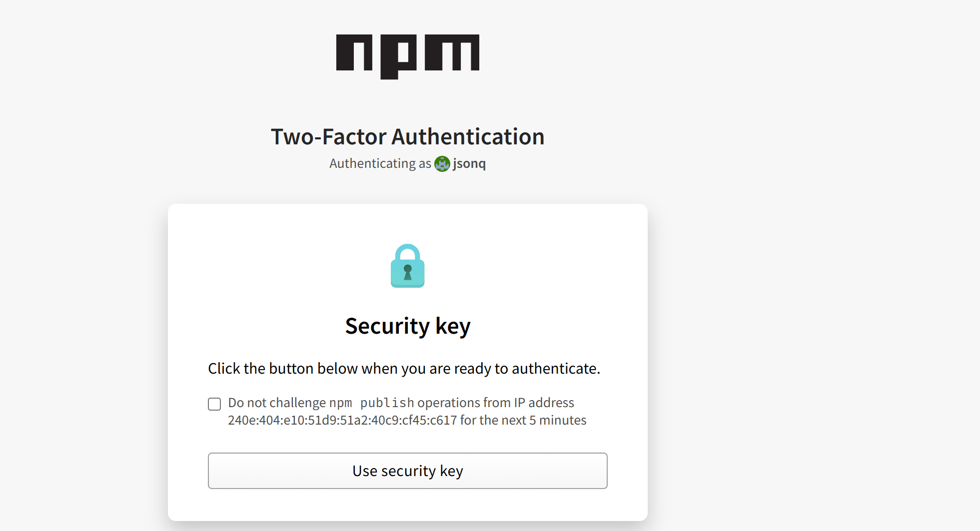Open the jsonq username link

pyautogui.click(x=469, y=164)
